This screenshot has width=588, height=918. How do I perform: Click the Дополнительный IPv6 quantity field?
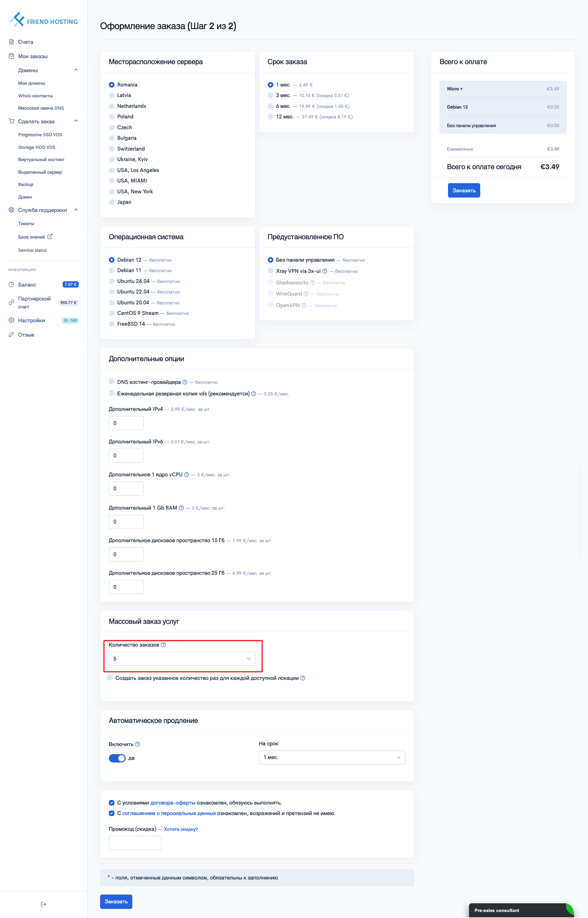tap(126, 455)
